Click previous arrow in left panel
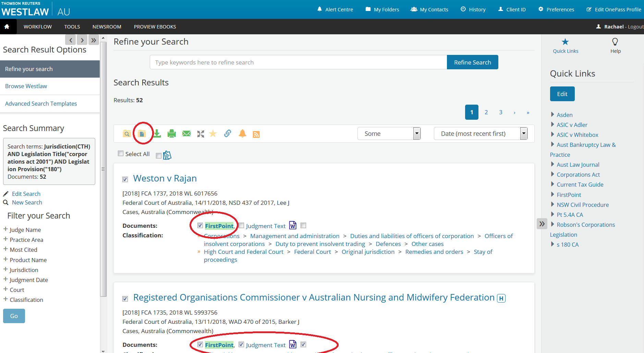This screenshot has height=353, width=644. coord(71,40)
